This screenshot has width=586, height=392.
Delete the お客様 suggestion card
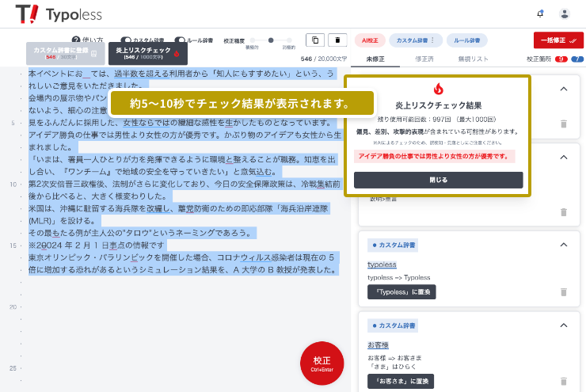[564, 381]
